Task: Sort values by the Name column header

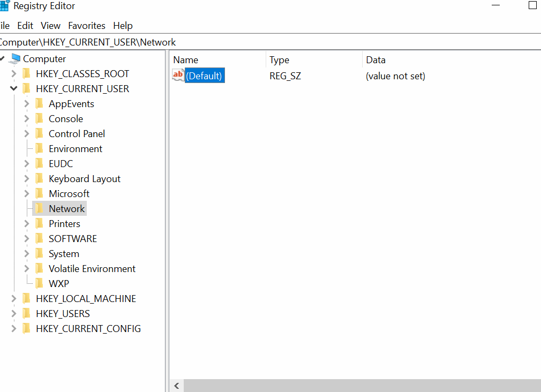Action: (218, 59)
